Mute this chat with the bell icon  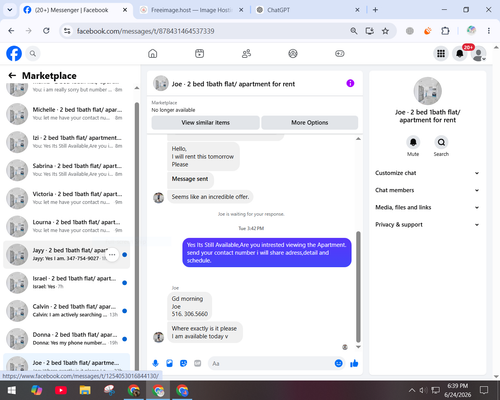[x=413, y=142]
